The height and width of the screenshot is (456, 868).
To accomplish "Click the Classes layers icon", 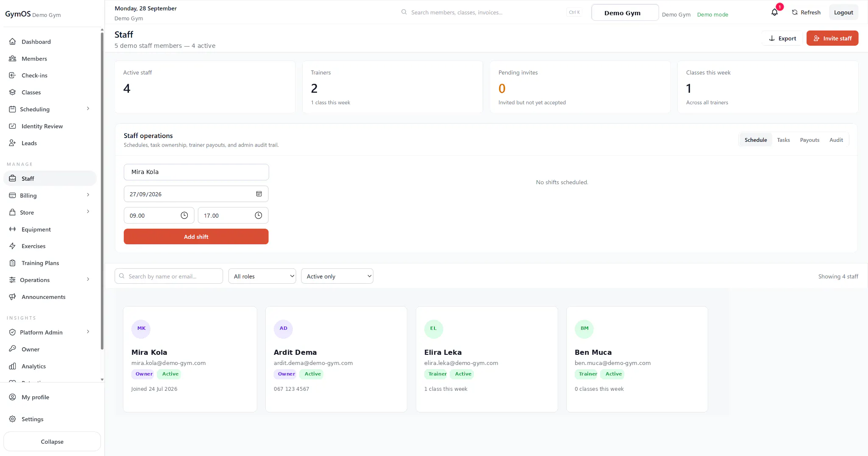I will point(12,92).
